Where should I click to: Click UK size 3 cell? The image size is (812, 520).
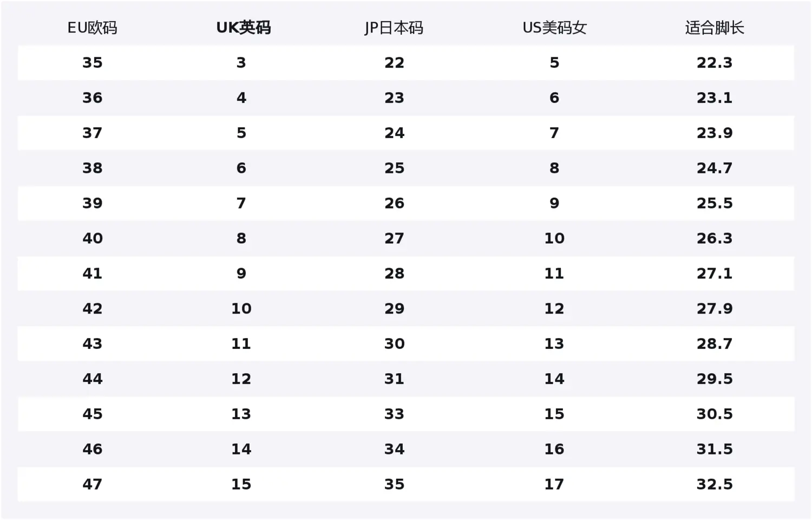click(241, 63)
